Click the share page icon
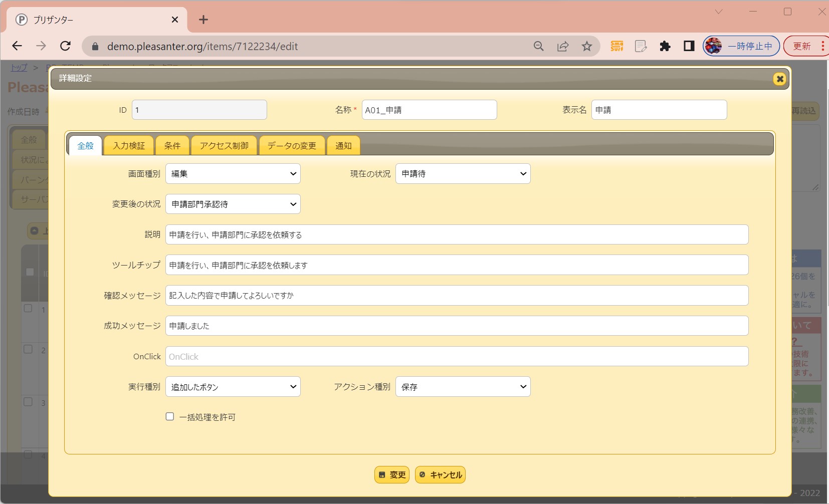The width and height of the screenshot is (829, 504). [563, 46]
